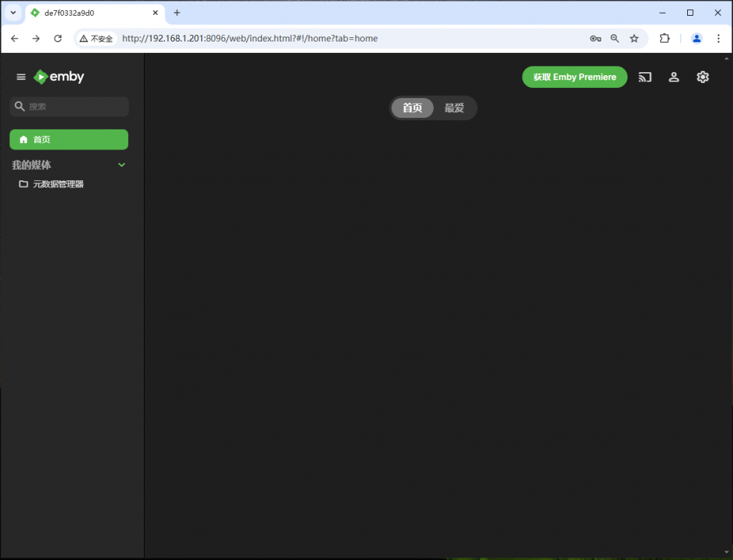Click the 获取 Emby Premiere button

[574, 77]
